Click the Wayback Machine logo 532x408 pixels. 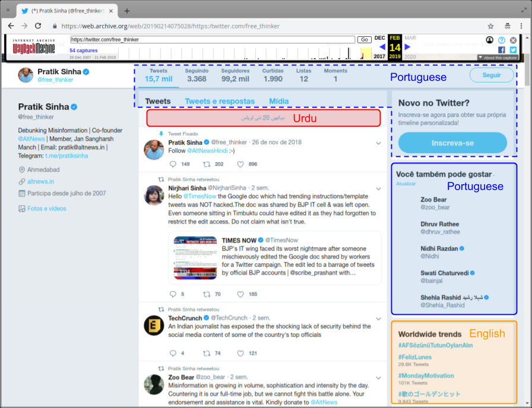[x=34, y=47]
